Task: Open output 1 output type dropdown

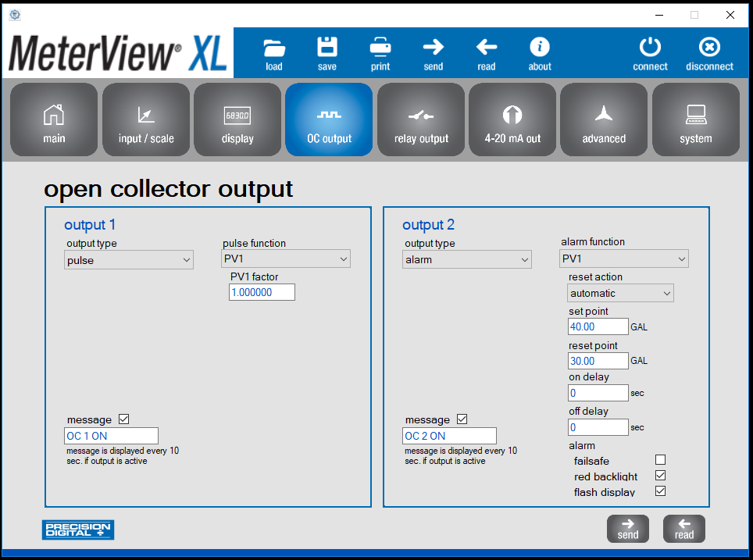Action: click(x=129, y=260)
